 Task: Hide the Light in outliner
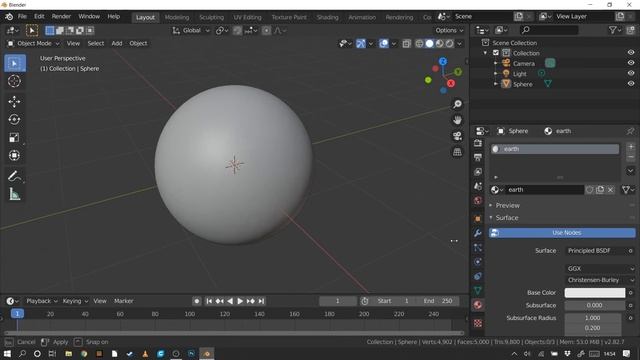[631, 73]
